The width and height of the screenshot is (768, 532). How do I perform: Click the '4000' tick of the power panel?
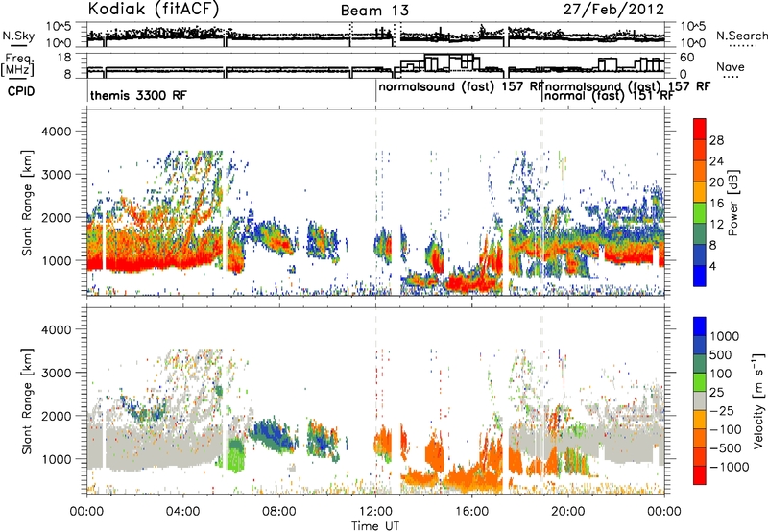tap(56, 132)
